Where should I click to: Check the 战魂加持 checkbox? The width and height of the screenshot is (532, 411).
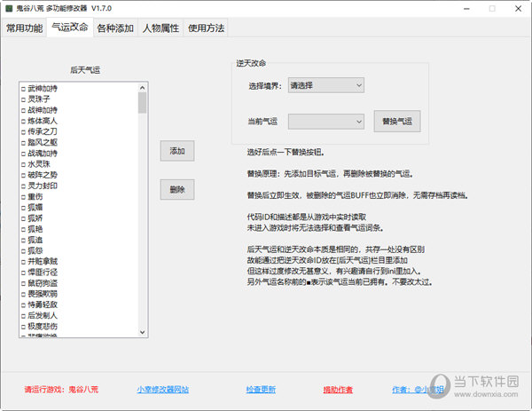23,154
